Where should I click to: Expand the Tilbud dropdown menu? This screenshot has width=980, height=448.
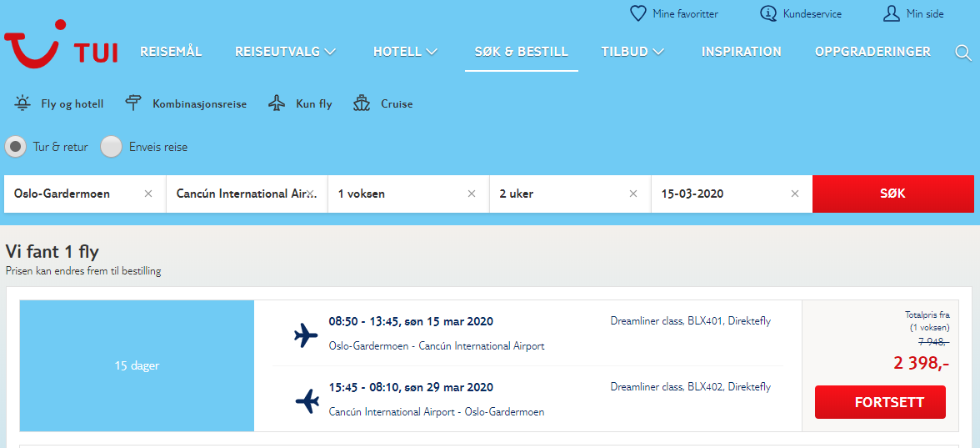(x=632, y=52)
